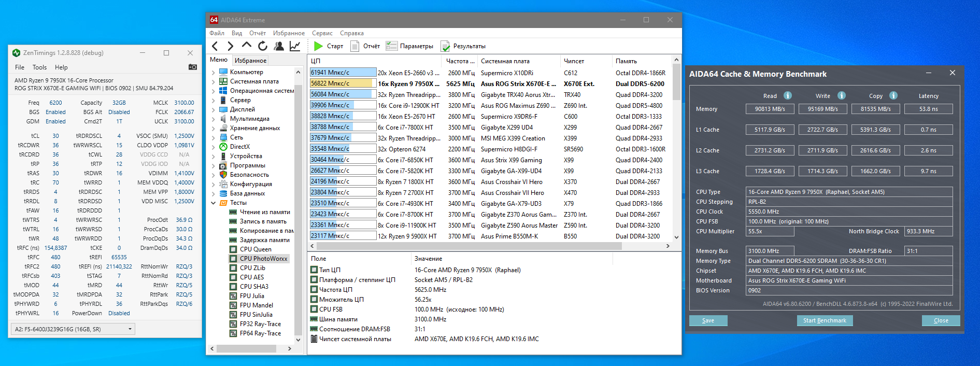Click the Refresh icon in AIDA64 toolbar

[x=263, y=46]
